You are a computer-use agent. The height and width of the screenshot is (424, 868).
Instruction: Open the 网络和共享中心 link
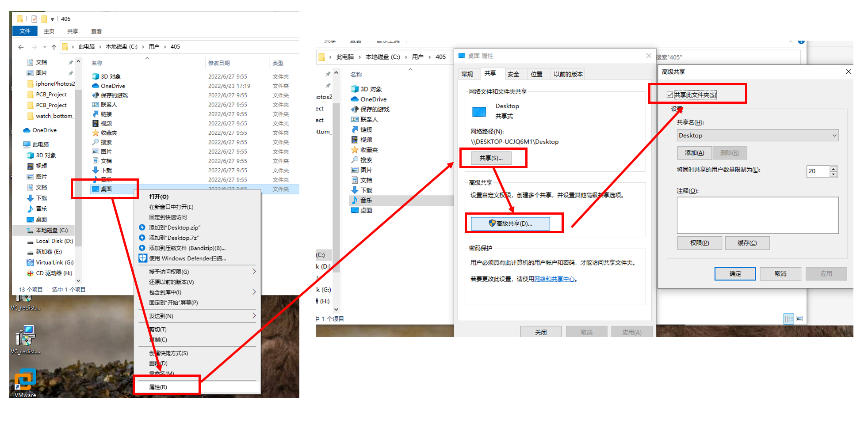pos(554,279)
